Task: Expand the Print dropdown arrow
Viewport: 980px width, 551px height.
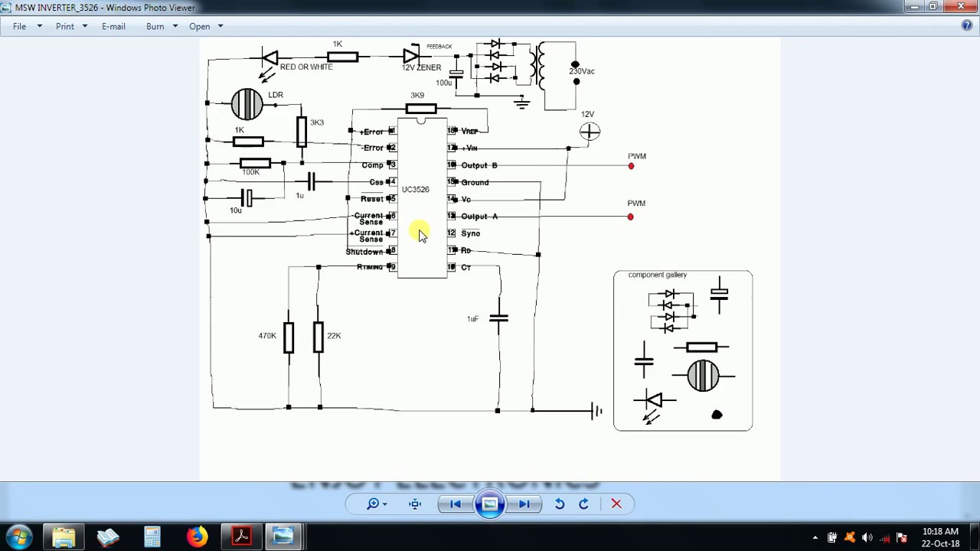Action: pyautogui.click(x=85, y=26)
